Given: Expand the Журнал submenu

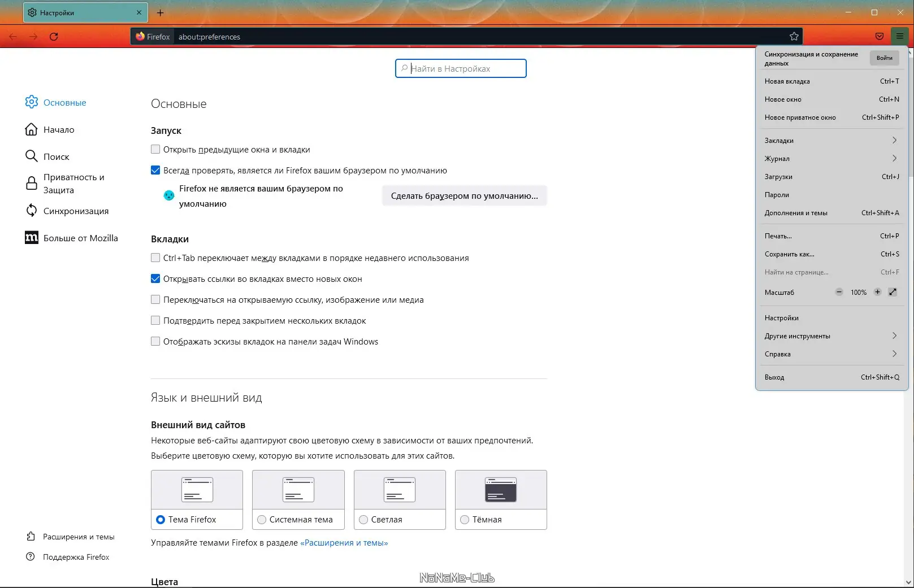Looking at the screenshot, I should 831,159.
